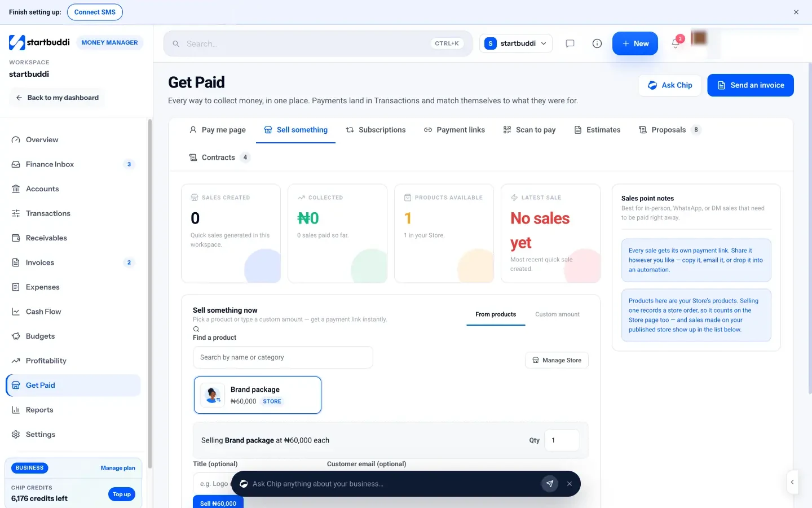The height and width of the screenshot is (508, 812).
Task: Open Reports page
Action: click(x=73, y=410)
